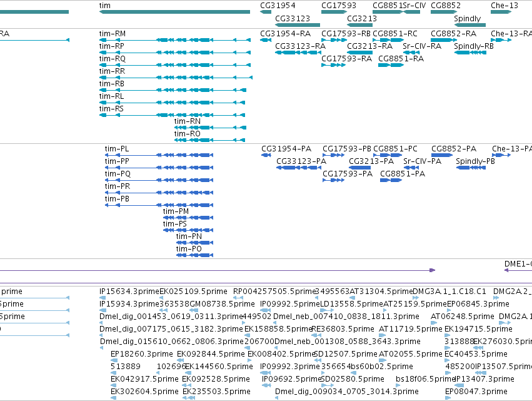Select the tim-RL transcript
The image size is (532, 401).
pos(172,103)
